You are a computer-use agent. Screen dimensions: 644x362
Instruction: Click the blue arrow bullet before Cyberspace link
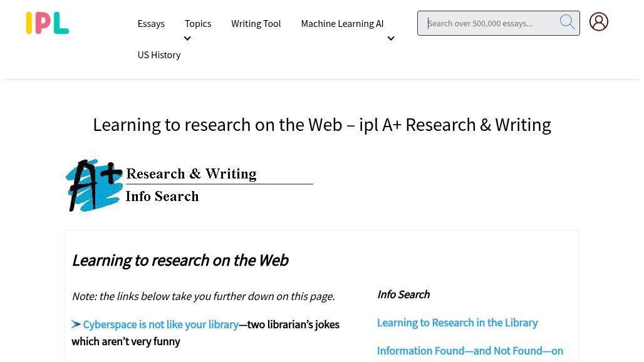(x=76, y=324)
